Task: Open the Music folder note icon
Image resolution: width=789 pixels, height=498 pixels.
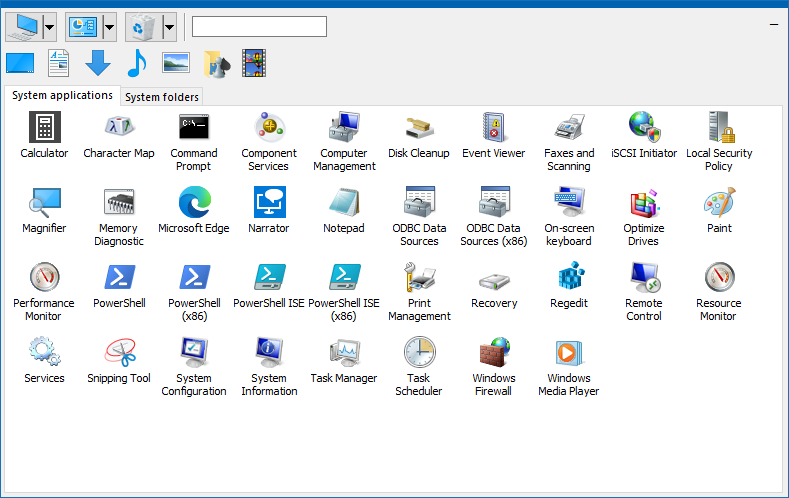Action: tap(136, 63)
